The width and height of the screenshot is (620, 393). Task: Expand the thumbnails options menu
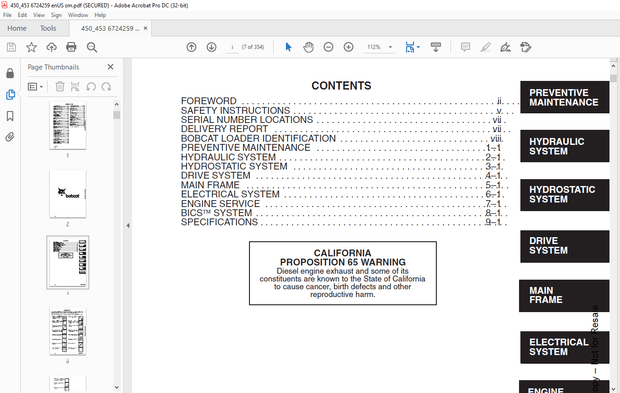tap(35, 87)
